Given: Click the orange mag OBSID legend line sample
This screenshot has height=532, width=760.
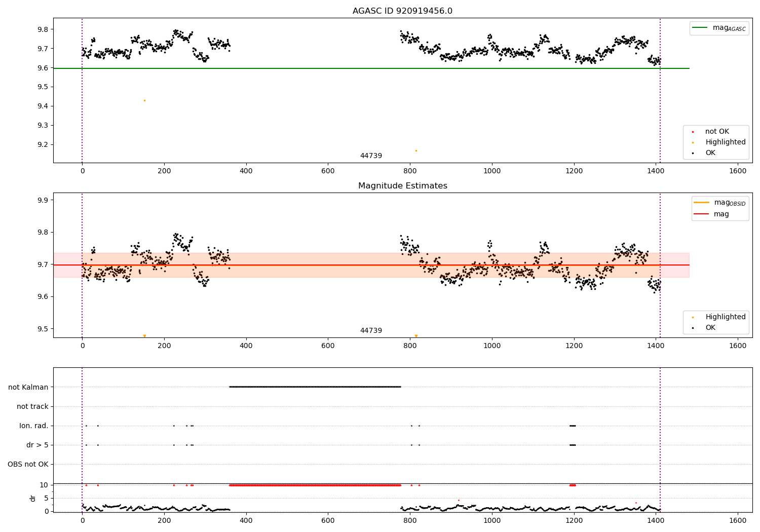Looking at the screenshot, I should [x=701, y=203].
